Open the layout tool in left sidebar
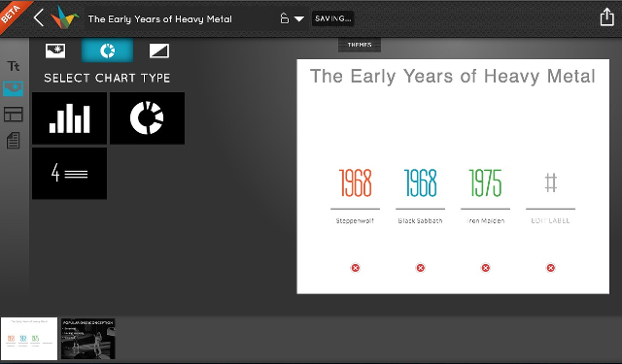 (x=13, y=115)
